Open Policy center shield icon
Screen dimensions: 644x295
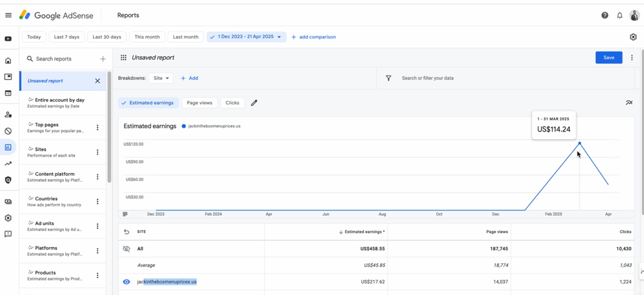tap(8, 180)
